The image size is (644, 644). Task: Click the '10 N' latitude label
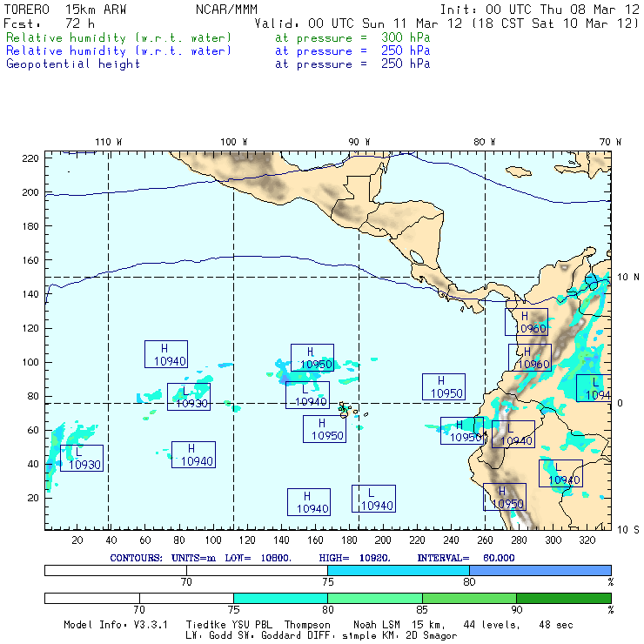pos(628,278)
